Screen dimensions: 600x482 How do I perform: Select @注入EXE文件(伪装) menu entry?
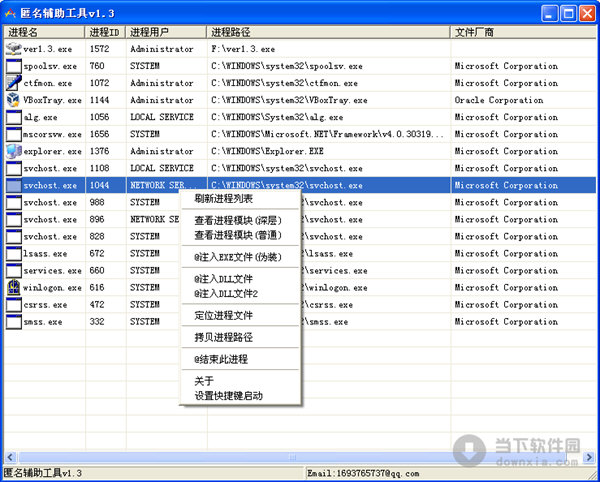240,257
